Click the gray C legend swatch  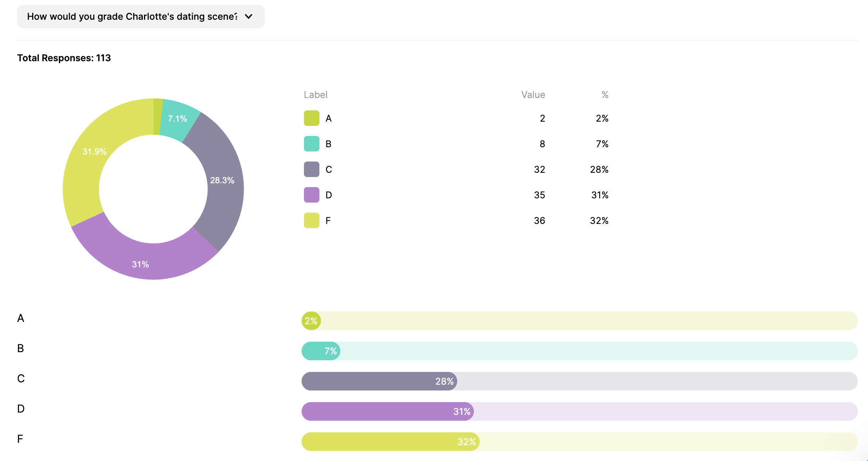[311, 169]
